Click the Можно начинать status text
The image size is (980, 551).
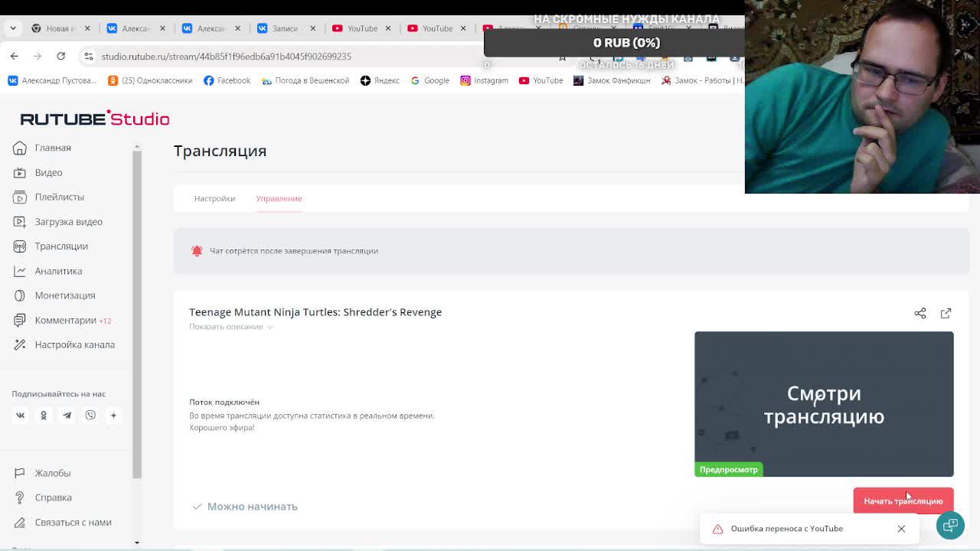click(252, 507)
